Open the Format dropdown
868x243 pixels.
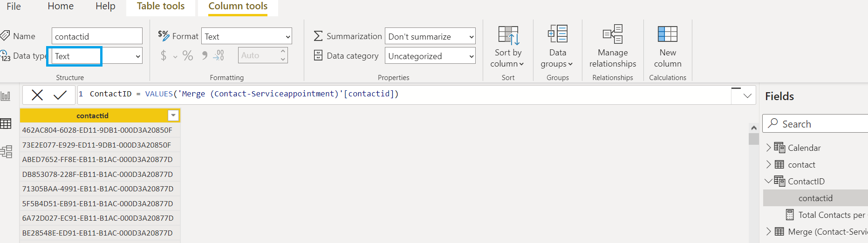(x=246, y=36)
